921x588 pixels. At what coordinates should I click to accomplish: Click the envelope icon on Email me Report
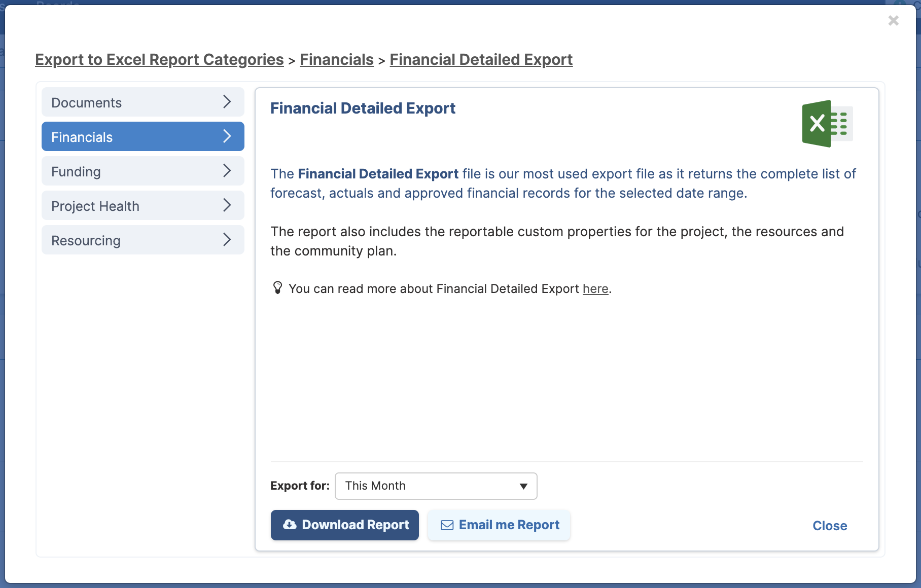coord(447,525)
